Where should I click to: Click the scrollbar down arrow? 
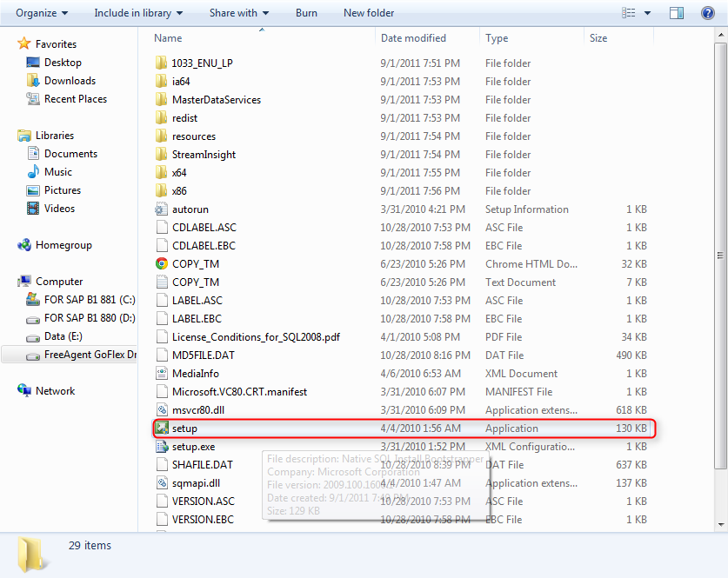pos(720,525)
